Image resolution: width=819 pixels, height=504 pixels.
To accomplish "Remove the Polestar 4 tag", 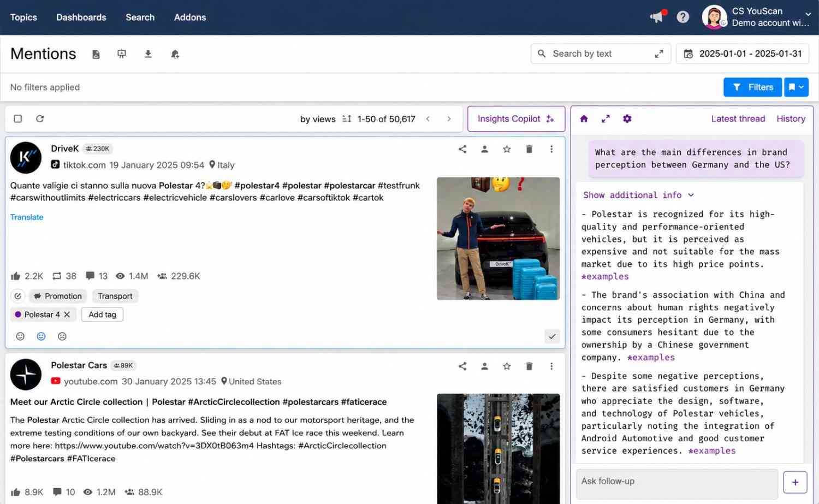I will tap(67, 315).
